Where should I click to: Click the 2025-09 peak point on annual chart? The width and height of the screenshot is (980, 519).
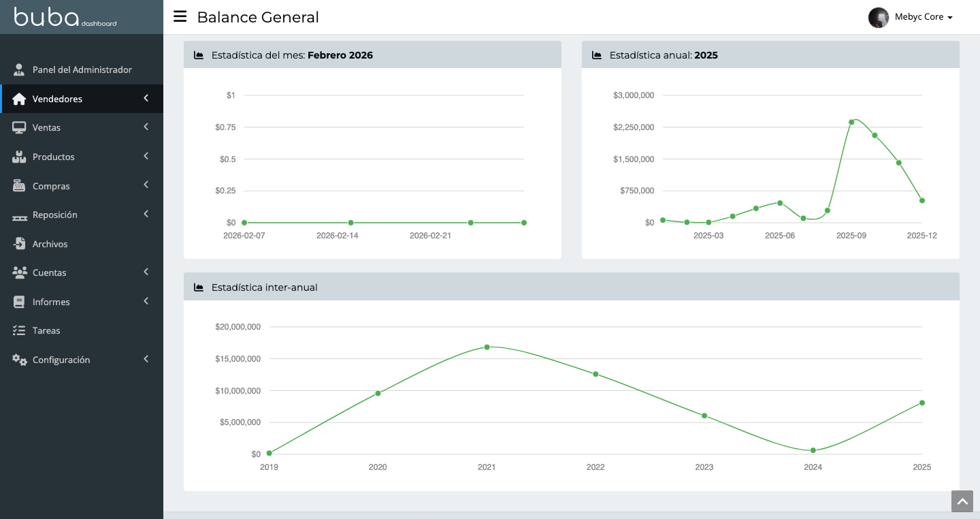click(851, 122)
